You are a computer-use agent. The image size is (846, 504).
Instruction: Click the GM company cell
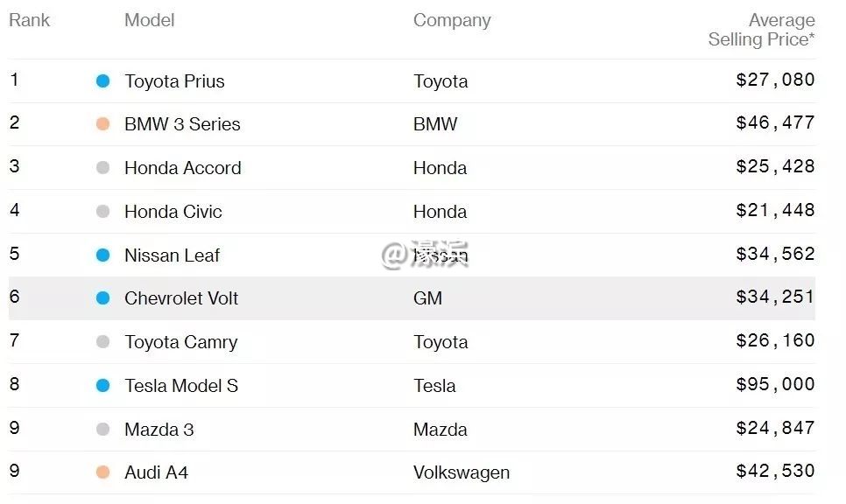pos(427,298)
